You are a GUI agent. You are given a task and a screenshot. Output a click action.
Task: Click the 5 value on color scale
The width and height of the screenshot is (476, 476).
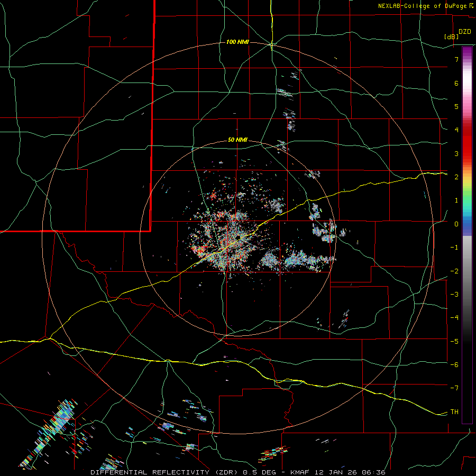coord(456,106)
